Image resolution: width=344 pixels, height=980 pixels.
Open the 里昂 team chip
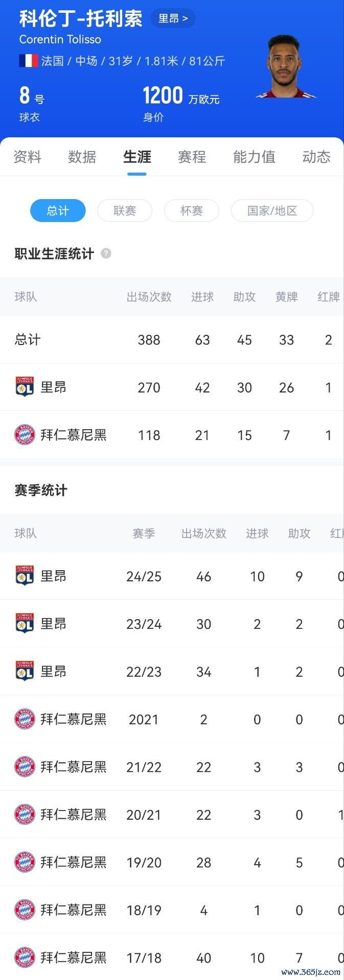[173, 19]
